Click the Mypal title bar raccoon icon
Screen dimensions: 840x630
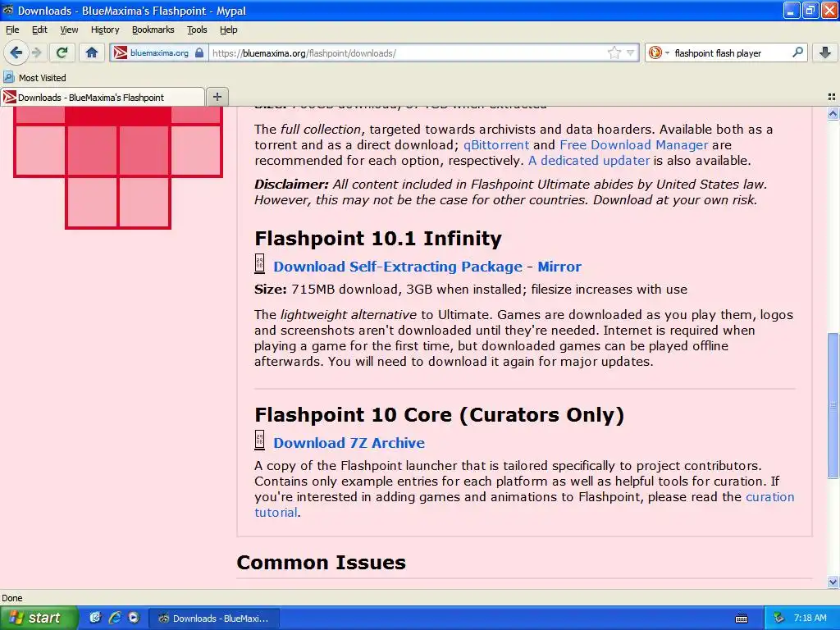point(8,10)
